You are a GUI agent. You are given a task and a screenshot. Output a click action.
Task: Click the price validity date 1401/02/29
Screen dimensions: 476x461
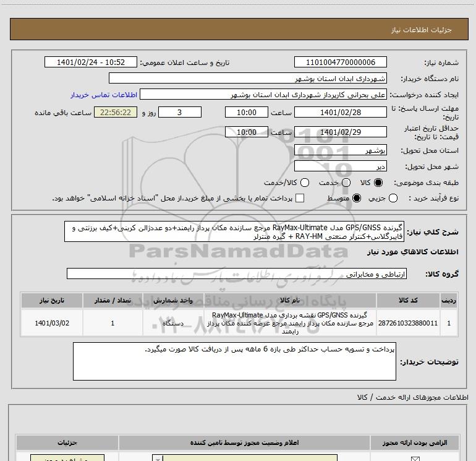340,132
